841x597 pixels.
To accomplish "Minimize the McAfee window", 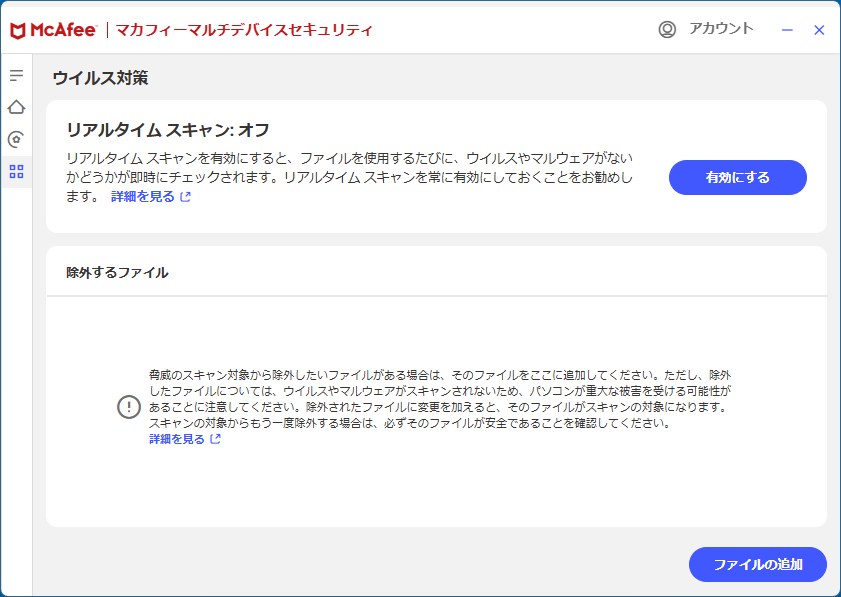I will (x=787, y=30).
